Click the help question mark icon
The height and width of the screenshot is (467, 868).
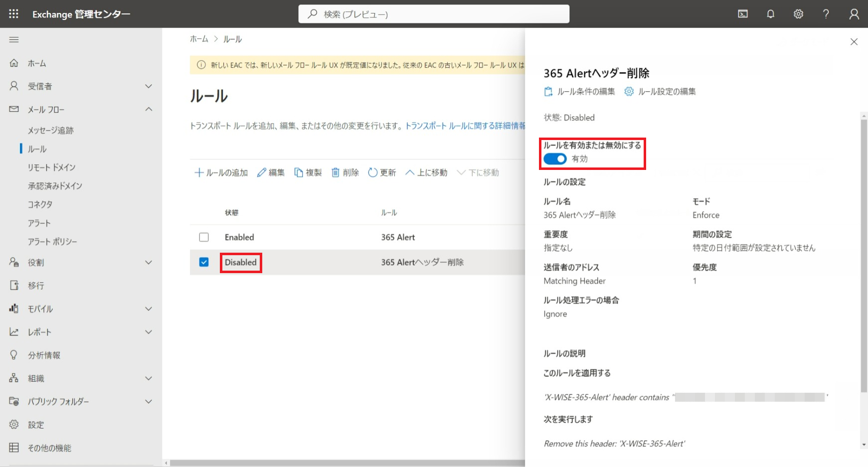click(x=826, y=14)
